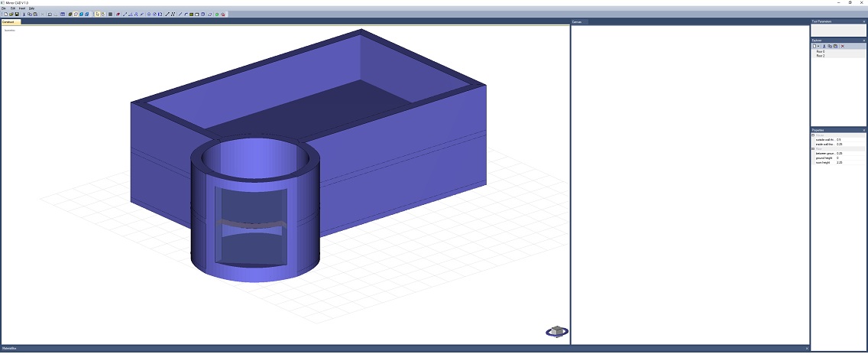Open the new item dropdown in Explorer
Screen dimensions: 868x364
[x=820, y=46]
